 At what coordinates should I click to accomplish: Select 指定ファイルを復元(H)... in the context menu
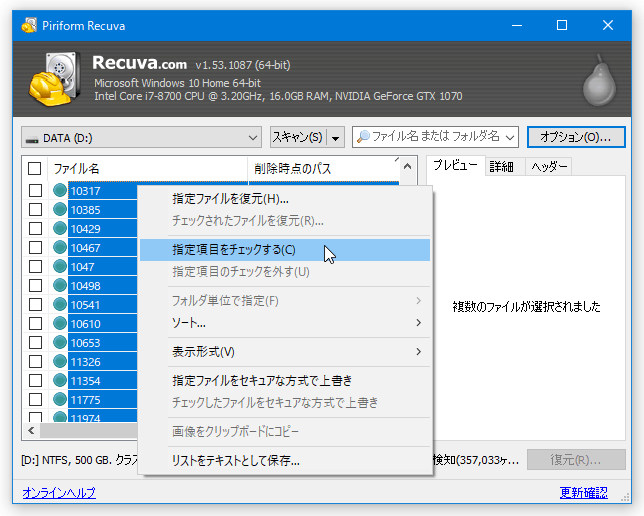285,199
